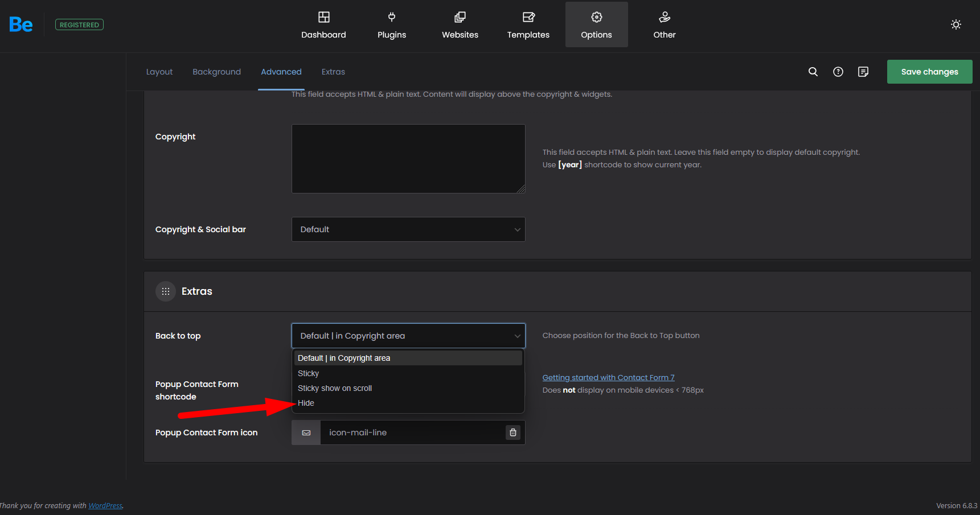Toggle the light/dark theme sun icon
980x515 pixels.
coord(956,24)
